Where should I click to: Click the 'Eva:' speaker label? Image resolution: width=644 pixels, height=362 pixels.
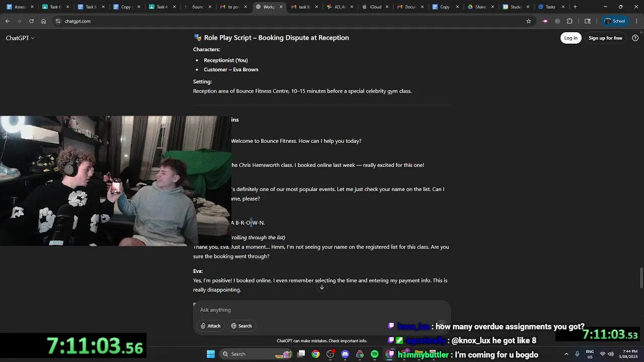[x=198, y=271]
